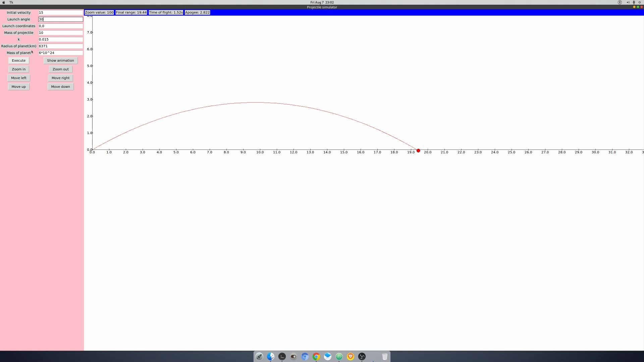The width and height of the screenshot is (644, 362).
Task: Click the red landing point marker
Action: pos(418,151)
